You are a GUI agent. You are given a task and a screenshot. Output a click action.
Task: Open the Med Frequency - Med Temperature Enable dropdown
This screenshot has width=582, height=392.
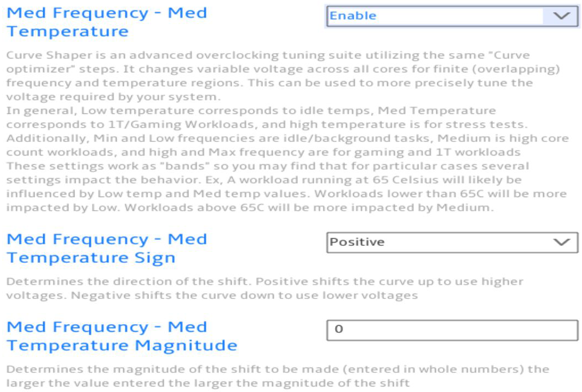pos(452,16)
